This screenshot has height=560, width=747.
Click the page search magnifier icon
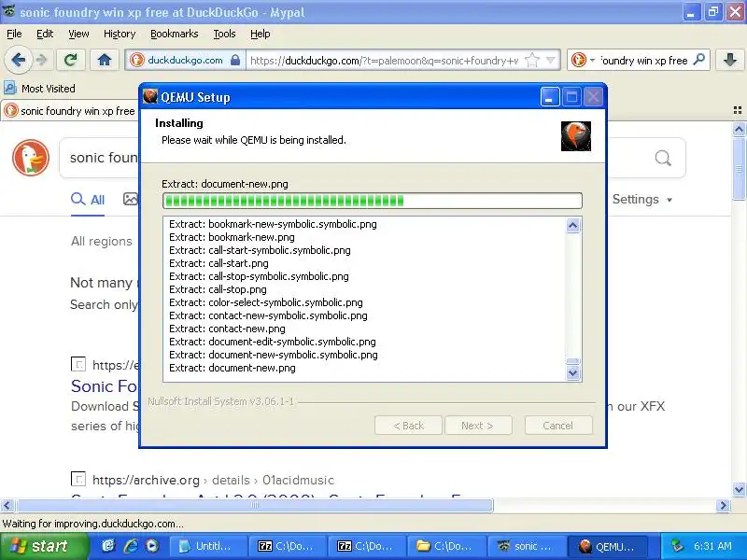point(663,158)
